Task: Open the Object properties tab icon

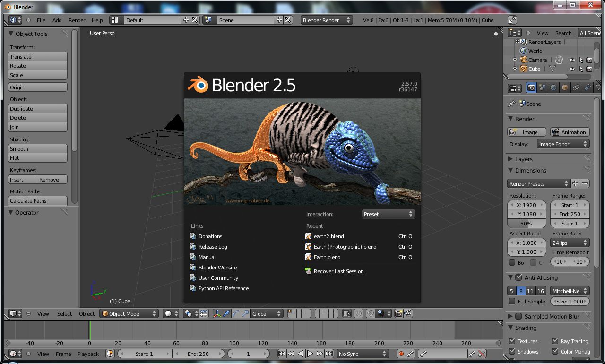Action: [x=565, y=87]
